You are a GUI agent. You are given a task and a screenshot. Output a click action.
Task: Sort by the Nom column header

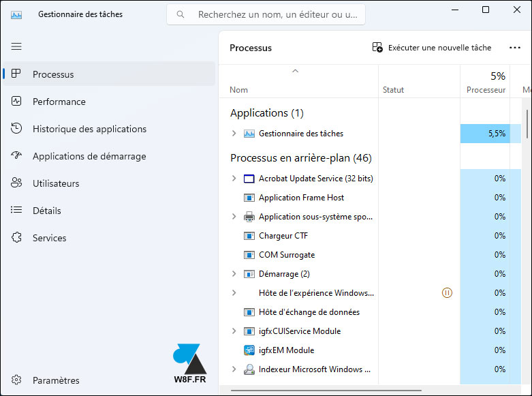(x=298, y=82)
